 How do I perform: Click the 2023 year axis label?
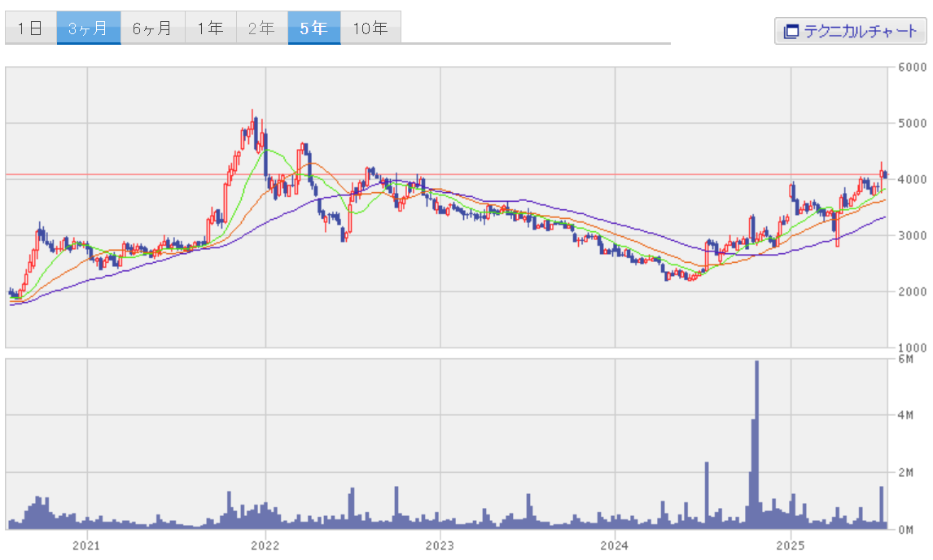click(440, 545)
